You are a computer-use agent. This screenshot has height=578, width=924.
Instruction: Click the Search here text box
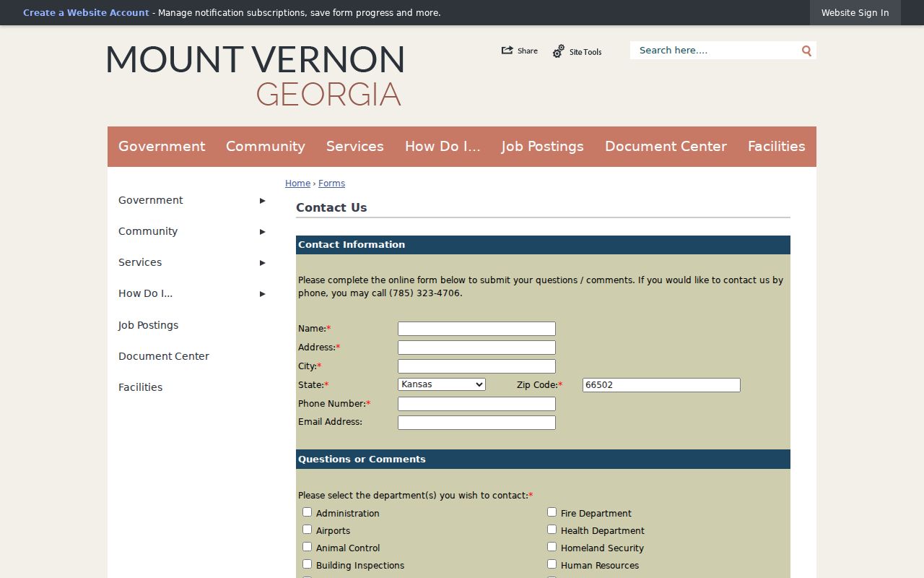click(x=715, y=51)
